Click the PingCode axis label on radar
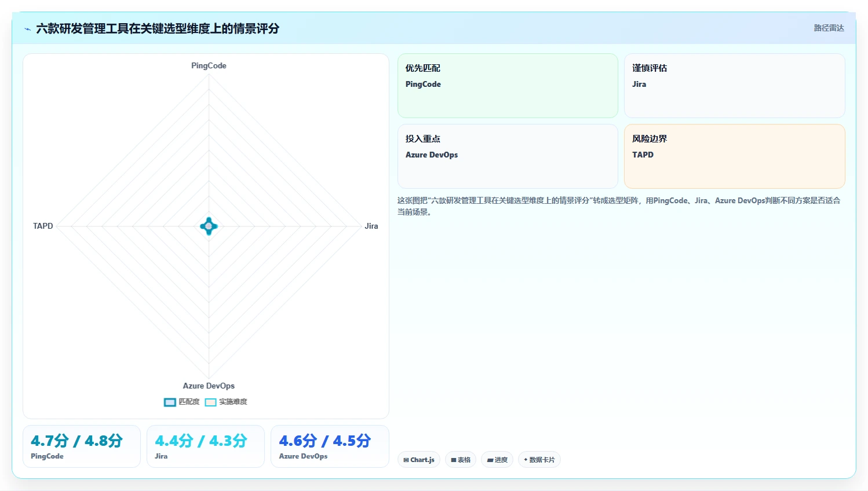This screenshot has height=491, width=868. [x=209, y=65]
